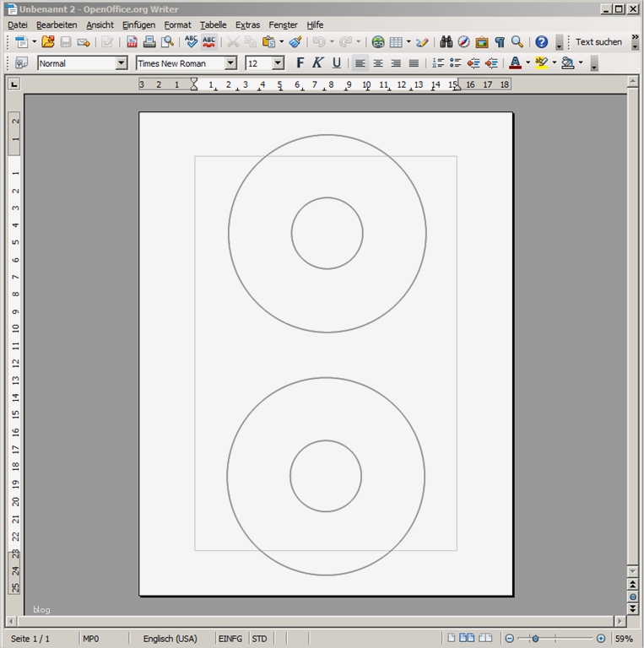The width and height of the screenshot is (644, 648).
Task: Expand the Times New Roman font dropdown
Action: click(230, 63)
